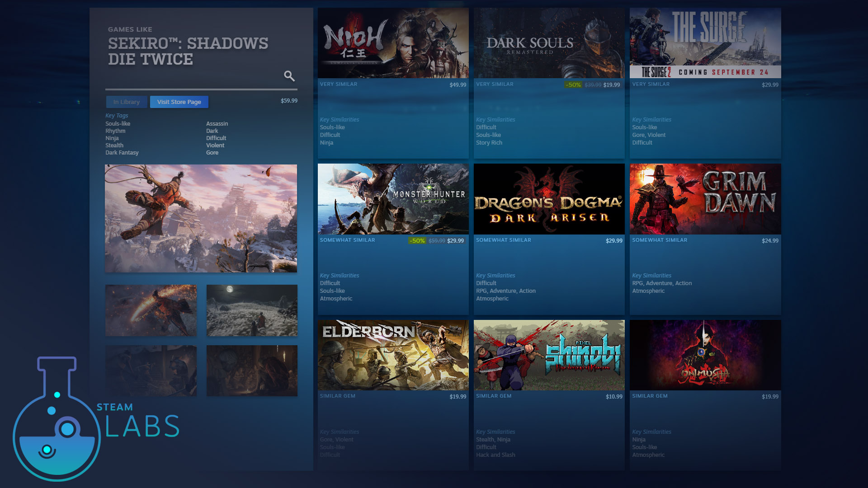
Task: Click the In Library button
Action: 126,102
